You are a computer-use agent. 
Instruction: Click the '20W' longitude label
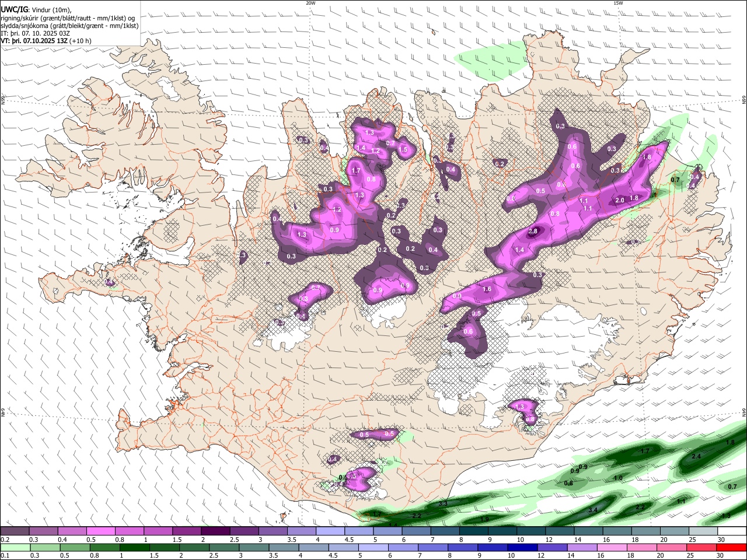[x=310, y=3]
